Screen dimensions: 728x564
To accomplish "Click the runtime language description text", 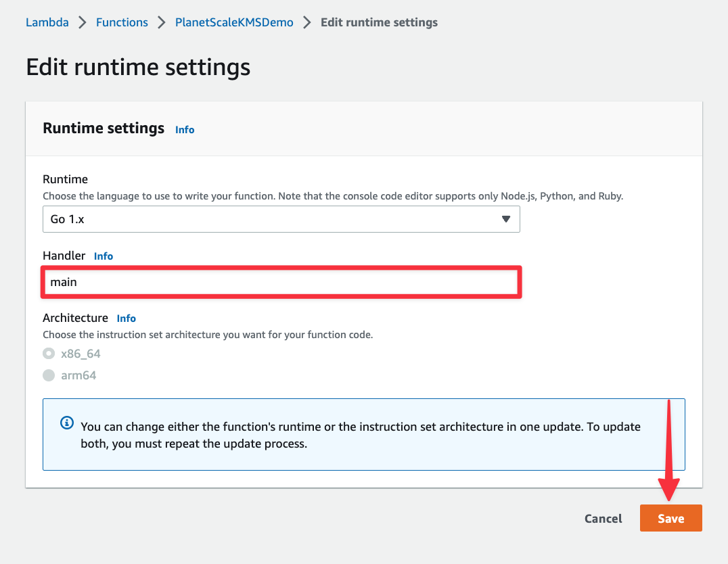I will tap(333, 196).
